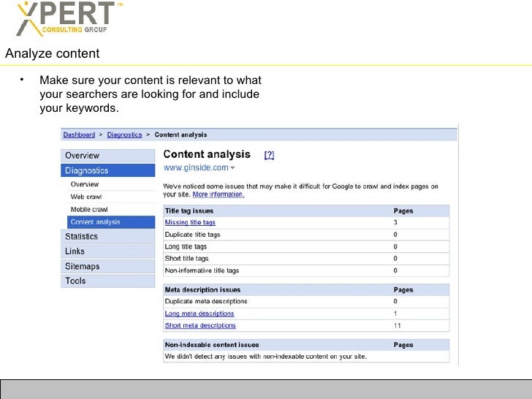Click the Meta description issues header
The image size is (532, 399).
coord(202,289)
